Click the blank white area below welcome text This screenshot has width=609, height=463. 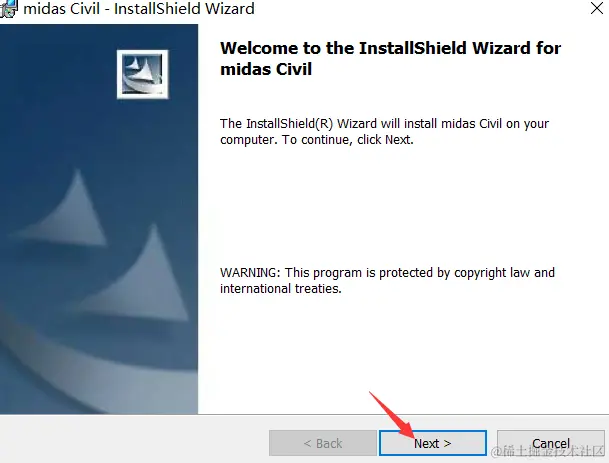tap(388, 206)
